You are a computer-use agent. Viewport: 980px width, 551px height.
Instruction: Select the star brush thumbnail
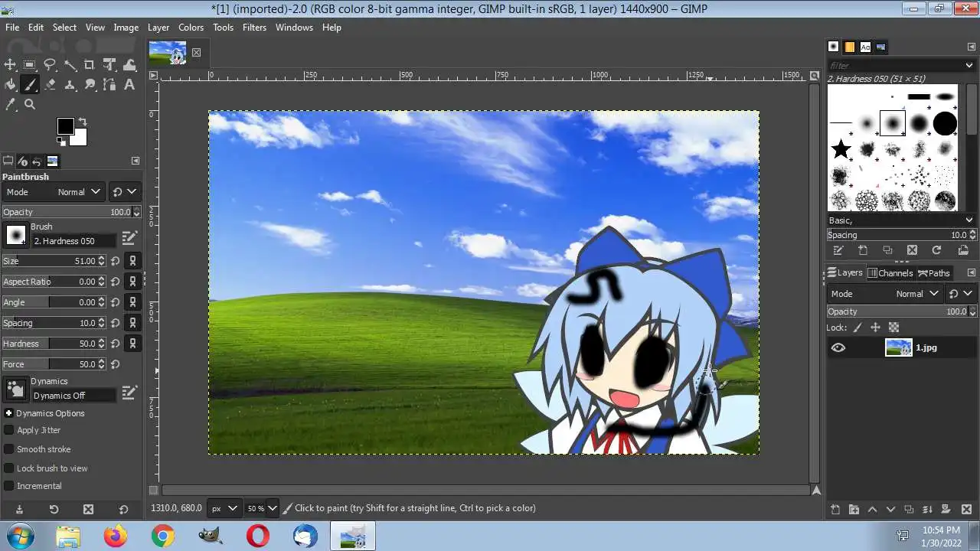(841, 148)
